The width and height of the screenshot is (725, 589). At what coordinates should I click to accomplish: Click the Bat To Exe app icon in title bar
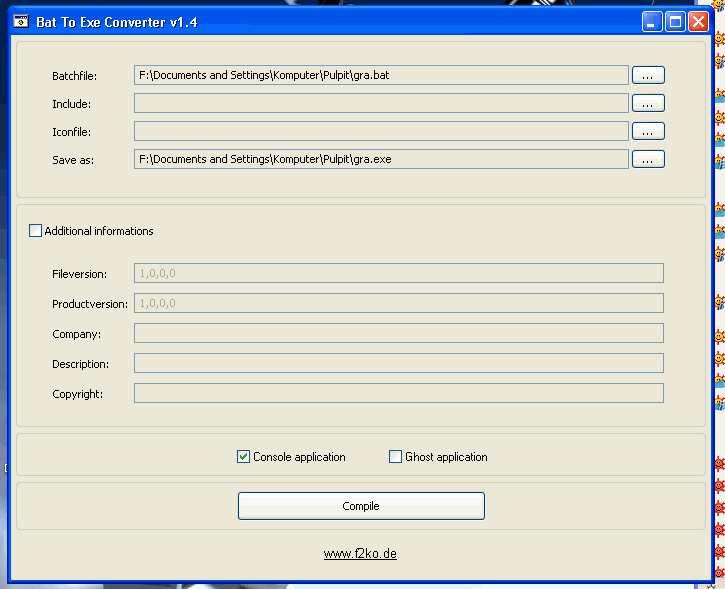(20, 21)
